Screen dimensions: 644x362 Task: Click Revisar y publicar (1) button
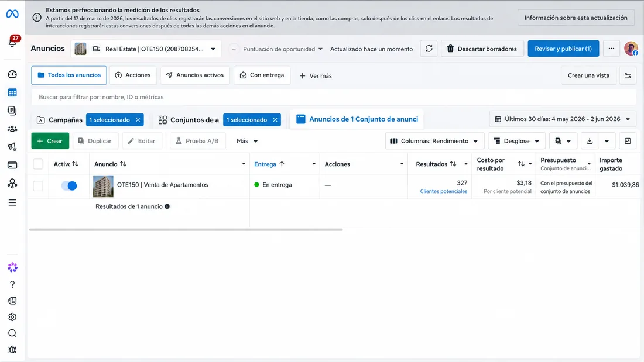(563, 49)
